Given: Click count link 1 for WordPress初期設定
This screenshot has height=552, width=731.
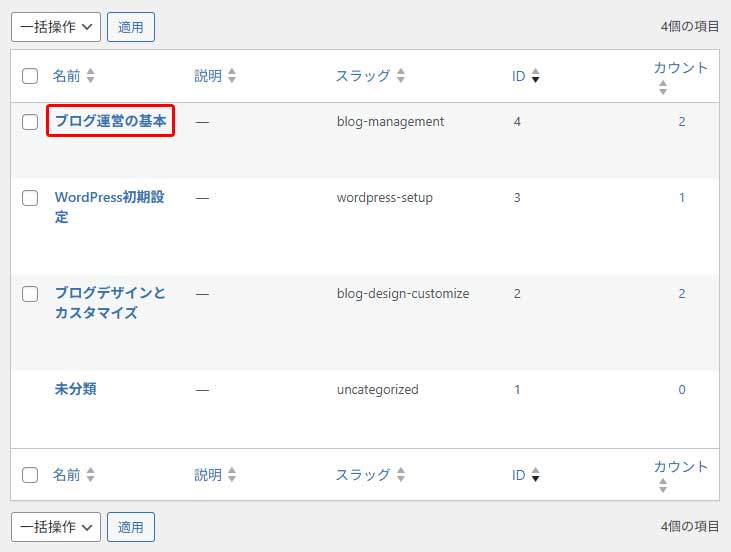Looking at the screenshot, I should (682, 198).
